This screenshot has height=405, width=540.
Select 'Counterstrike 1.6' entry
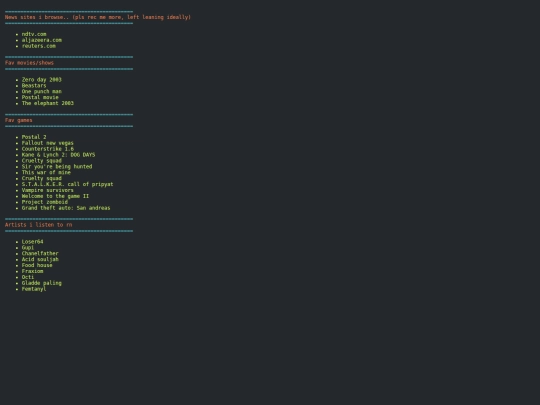[48, 149]
